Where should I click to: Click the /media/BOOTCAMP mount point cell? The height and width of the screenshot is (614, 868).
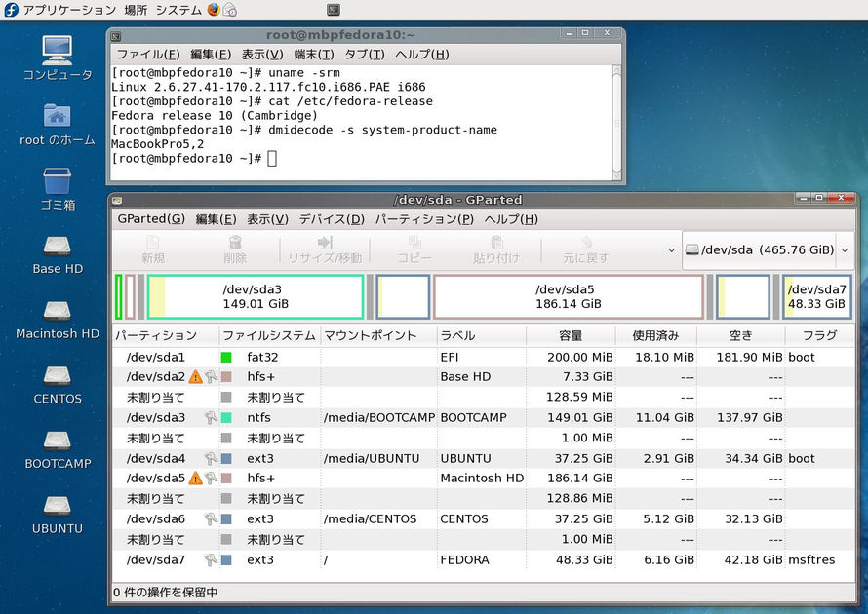(x=379, y=418)
